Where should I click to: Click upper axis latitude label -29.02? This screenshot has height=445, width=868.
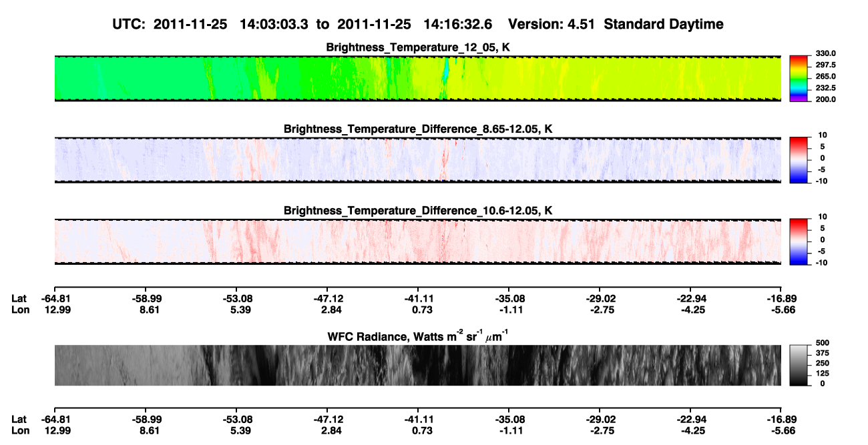600,298
